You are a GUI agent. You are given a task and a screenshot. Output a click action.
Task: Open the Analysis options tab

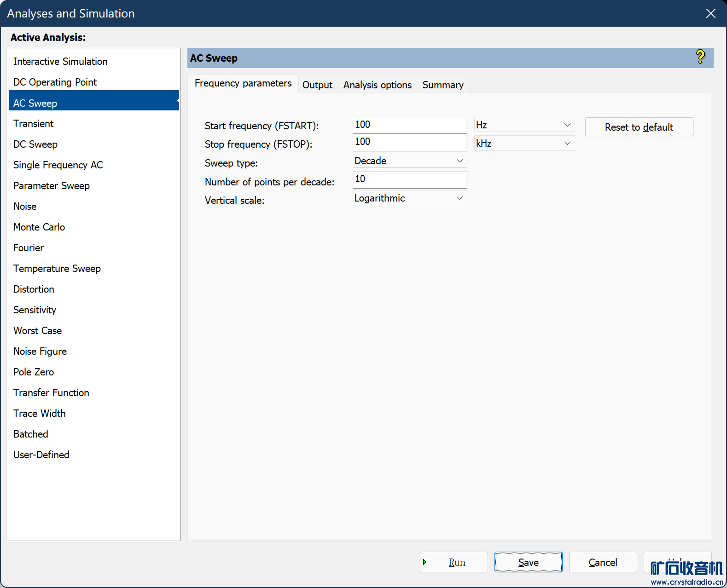(377, 85)
